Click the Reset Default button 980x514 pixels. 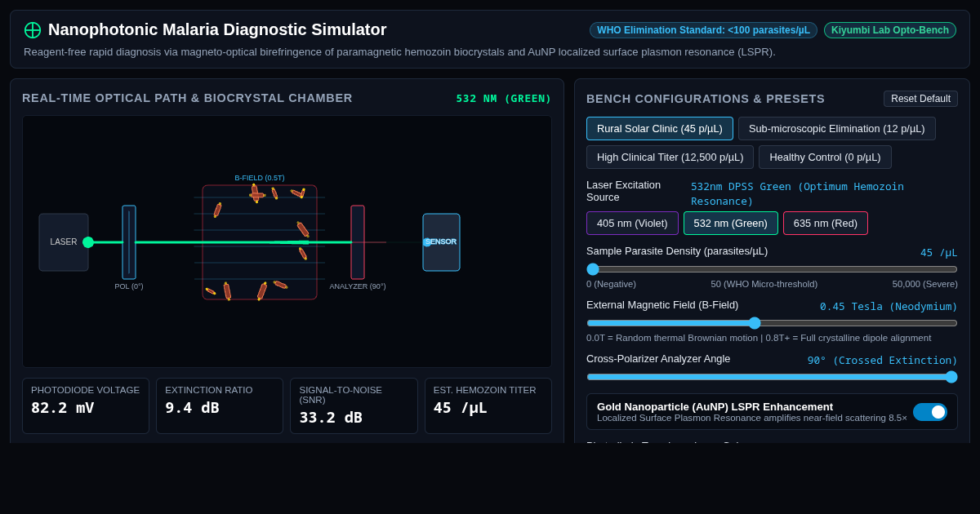[x=920, y=99]
